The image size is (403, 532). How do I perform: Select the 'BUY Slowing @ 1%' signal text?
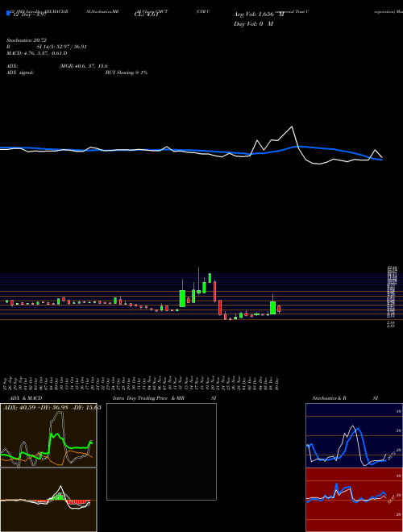point(127,73)
